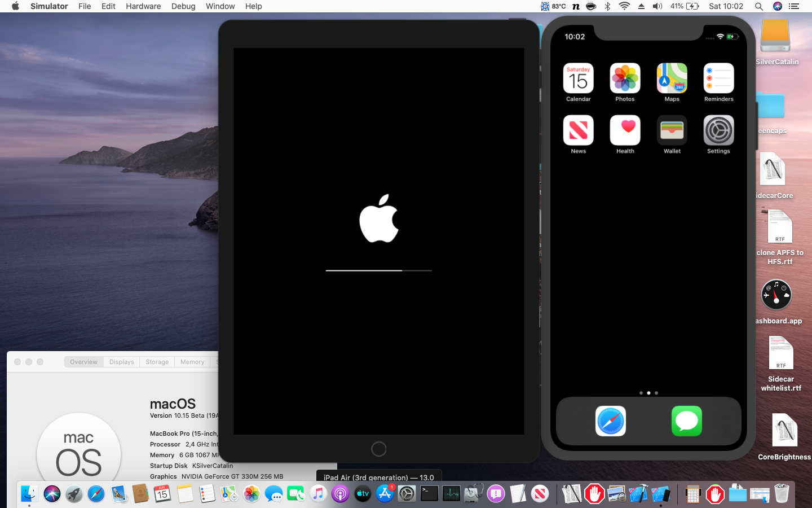The width and height of the screenshot is (812, 508).
Task: Open Calculator from the Dock
Action: [693, 494]
